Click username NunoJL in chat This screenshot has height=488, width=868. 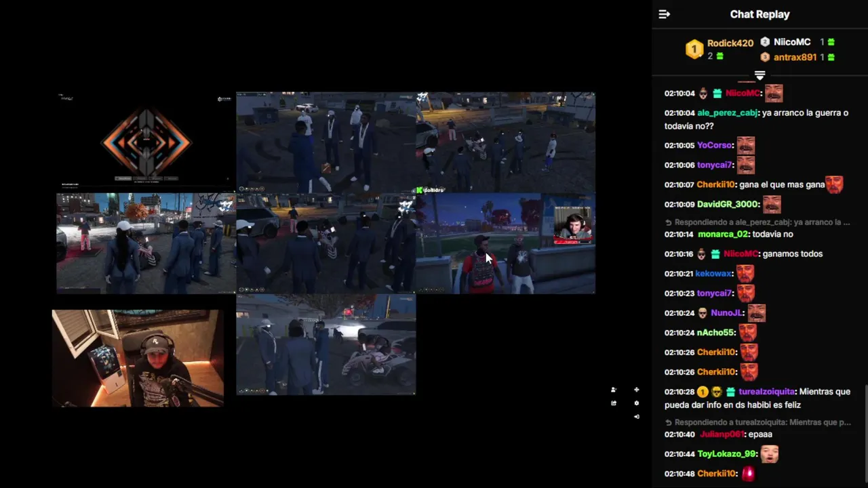[x=726, y=313]
